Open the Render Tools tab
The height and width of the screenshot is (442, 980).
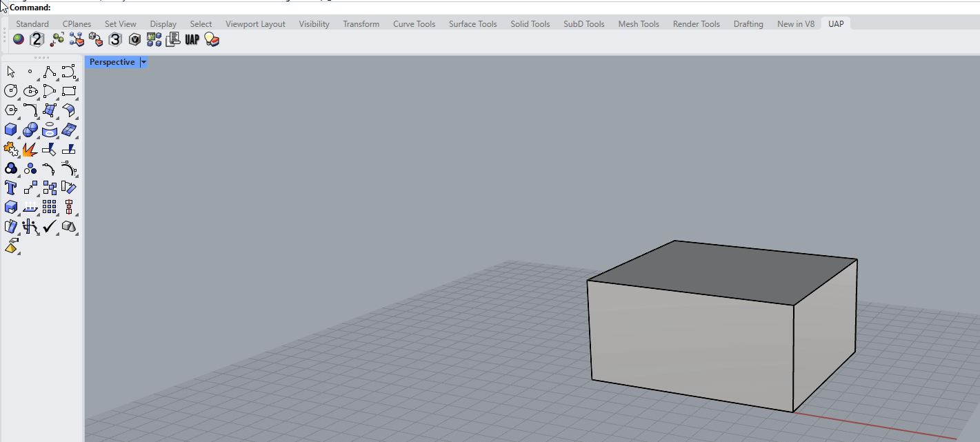pos(697,24)
